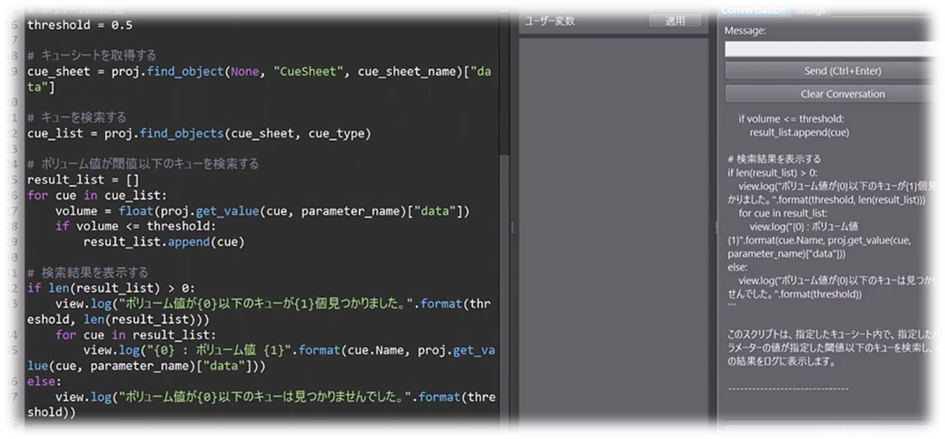Click the line "volume = float(proj.get_value..."
This screenshot has width=945, height=439.
tap(262, 211)
